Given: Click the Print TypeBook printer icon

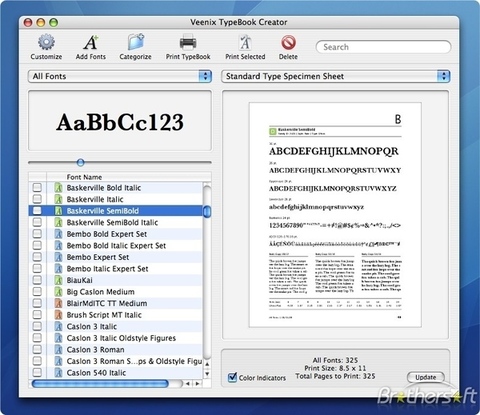Looking at the screenshot, I should [x=188, y=42].
